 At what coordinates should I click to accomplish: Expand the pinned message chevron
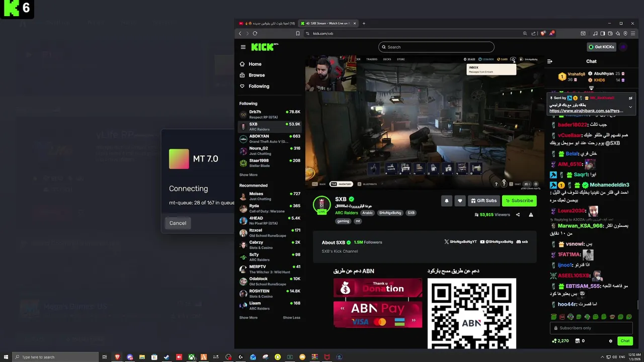[x=630, y=107]
